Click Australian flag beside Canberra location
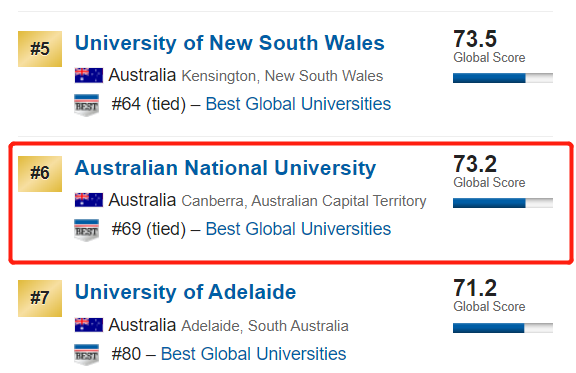576x373 pixels. 89,200
